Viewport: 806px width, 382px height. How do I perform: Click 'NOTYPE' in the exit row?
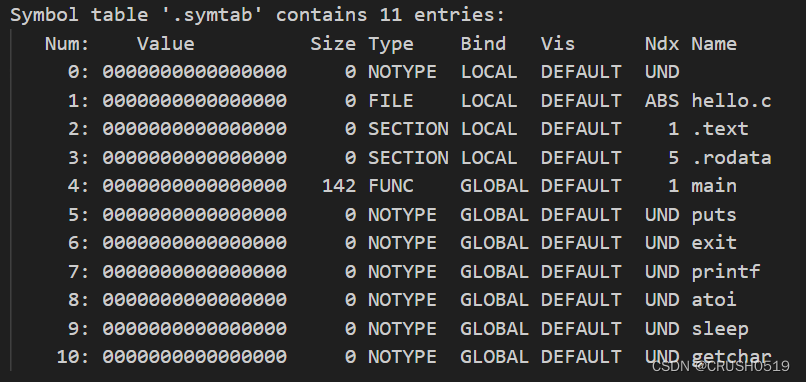pos(402,243)
